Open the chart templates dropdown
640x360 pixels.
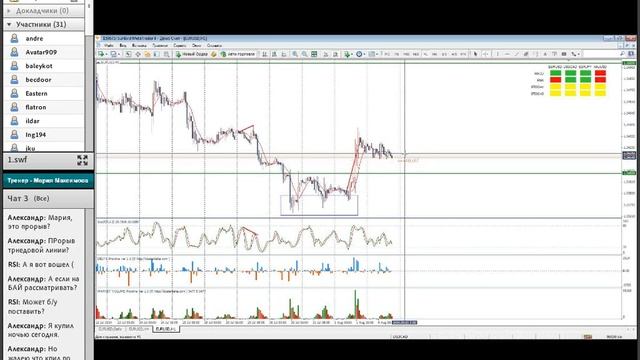[376, 54]
